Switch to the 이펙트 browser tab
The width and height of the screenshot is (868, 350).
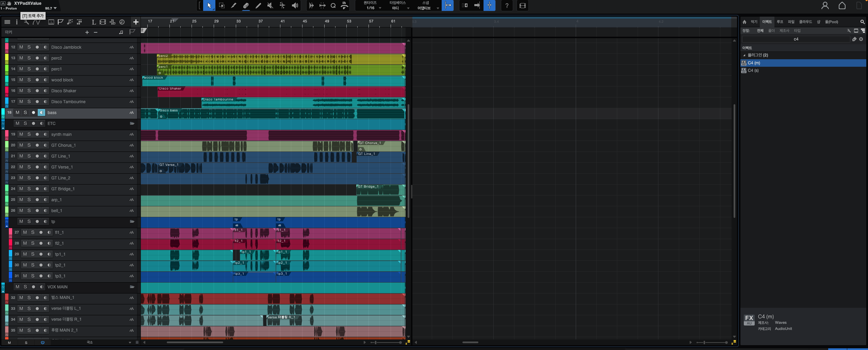767,22
